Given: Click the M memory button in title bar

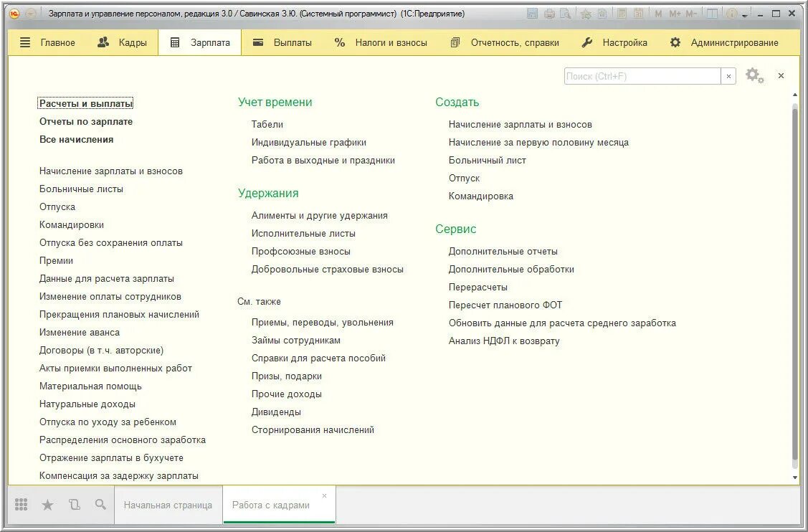Looking at the screenshot, I should (x=659, y=14).
